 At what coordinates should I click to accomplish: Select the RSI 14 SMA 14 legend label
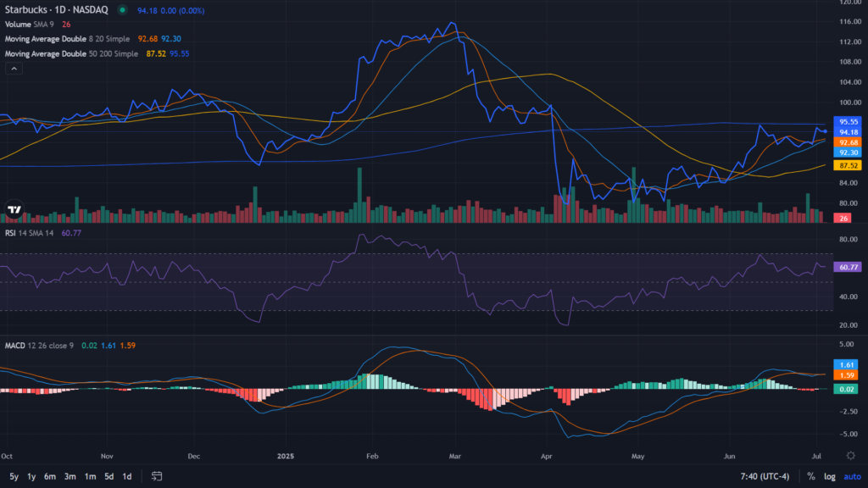pos(30,233)
